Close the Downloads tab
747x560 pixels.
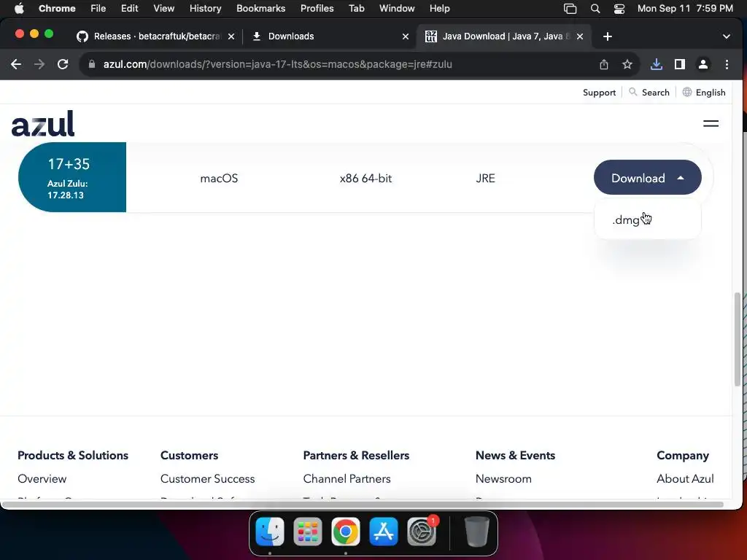pyautogui.click(x=406, y=36)
